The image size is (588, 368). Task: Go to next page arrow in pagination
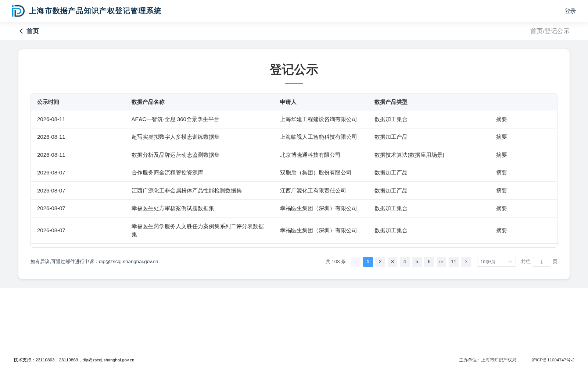(x=466, y=262)
